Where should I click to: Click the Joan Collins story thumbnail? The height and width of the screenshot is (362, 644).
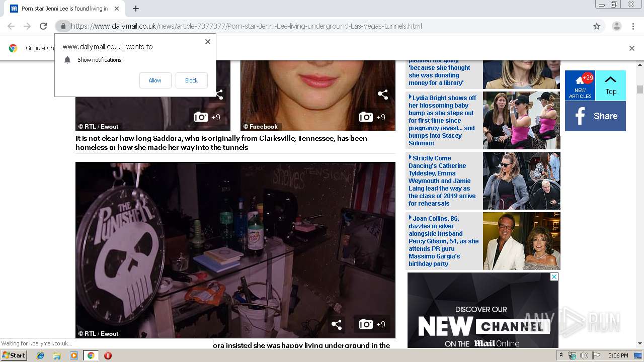[521, 241]
